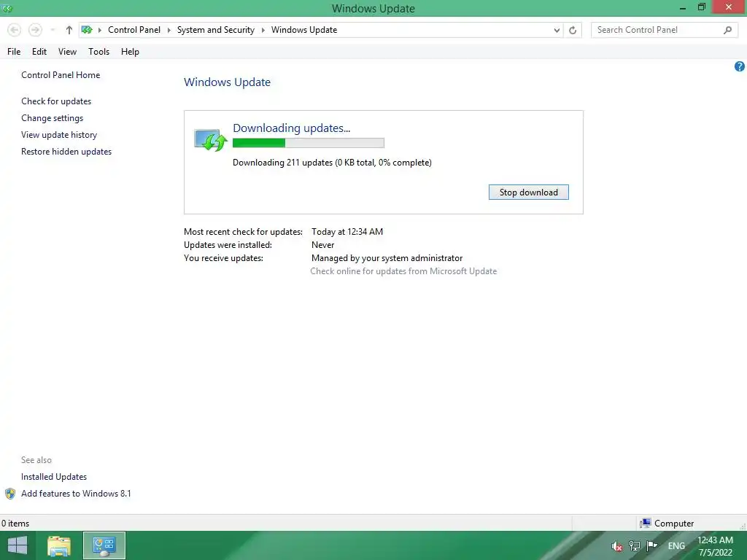Click the 'Downloading 211 updates' status text
The width and height of the screenshot is (747, 560).
(x=332, y=163)
